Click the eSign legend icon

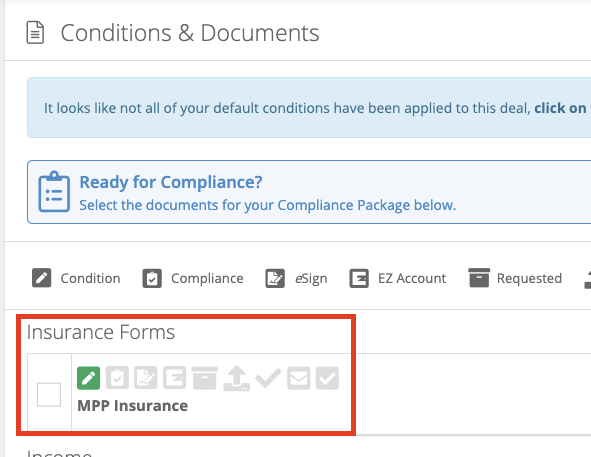275,278
